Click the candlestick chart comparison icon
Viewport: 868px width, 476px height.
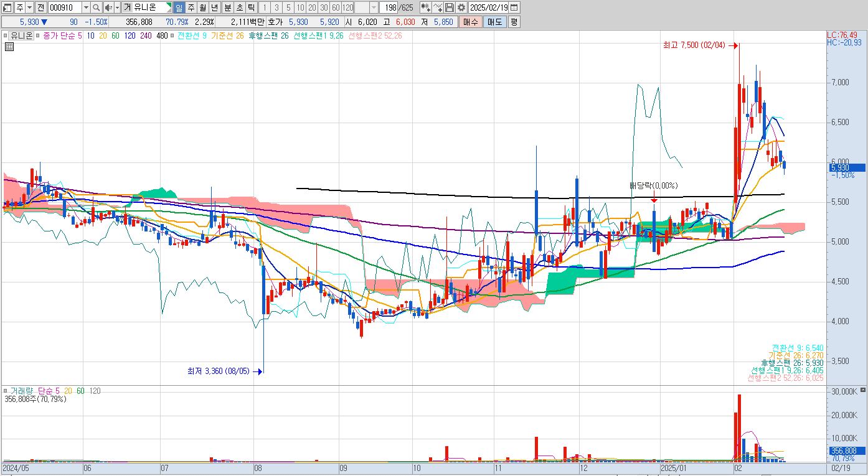coord(426,7)
